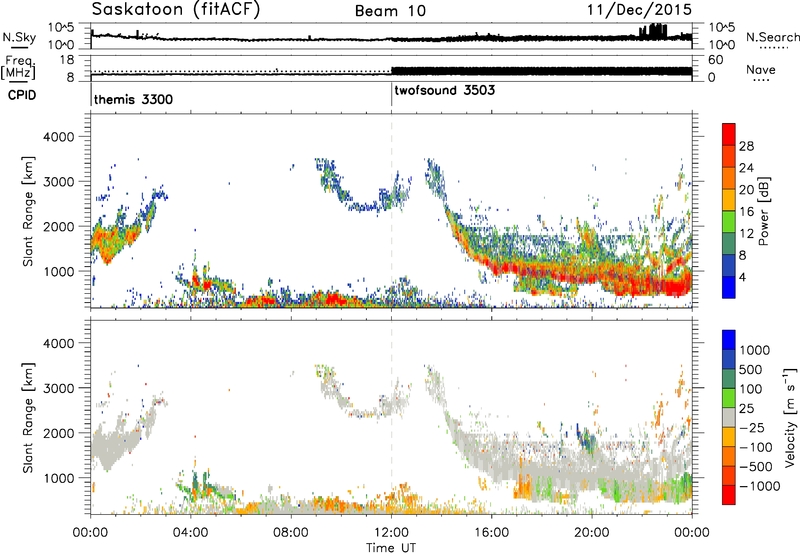The width and height of the screenshot is (800, 554).
Task: Select '3000' on velocity panel range axis
Action: 58,388
